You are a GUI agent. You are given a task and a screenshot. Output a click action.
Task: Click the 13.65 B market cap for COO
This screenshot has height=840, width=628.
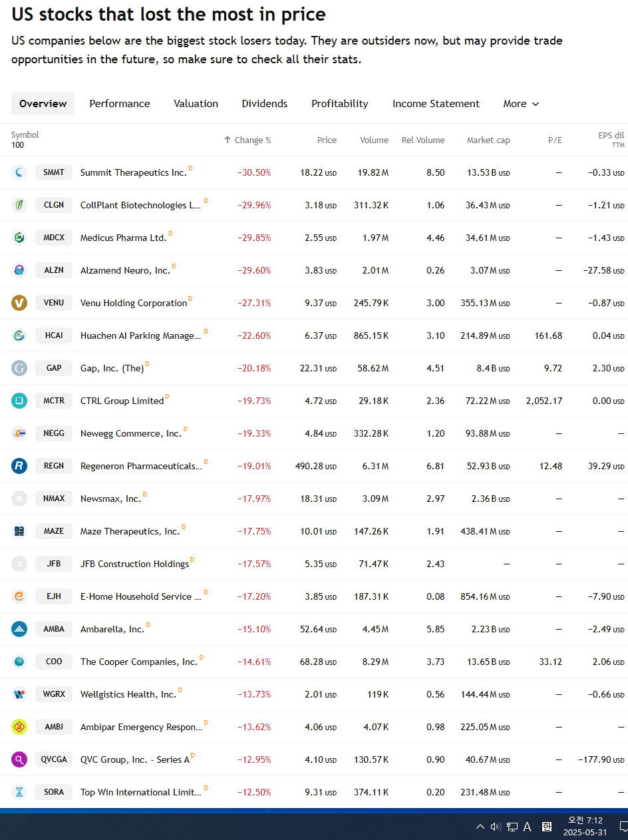pos(488,662)
